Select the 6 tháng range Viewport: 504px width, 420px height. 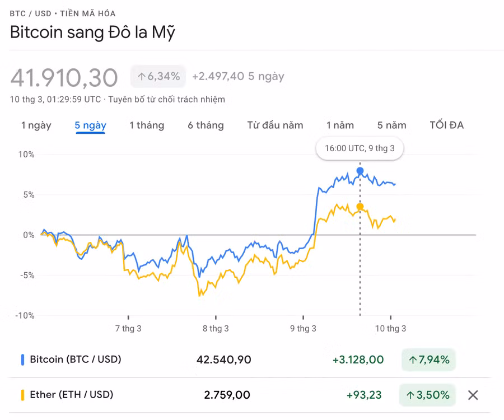(x=206, y=125)
